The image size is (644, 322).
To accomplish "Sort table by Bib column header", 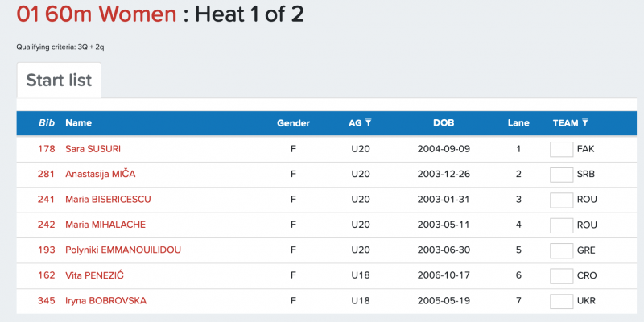I will click(x=47, y=123).
